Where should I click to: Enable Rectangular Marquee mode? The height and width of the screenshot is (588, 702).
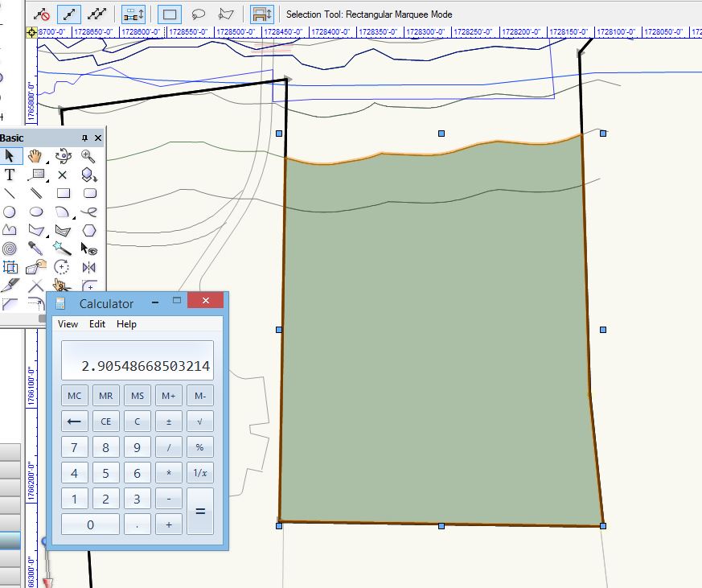pos(169,14)
